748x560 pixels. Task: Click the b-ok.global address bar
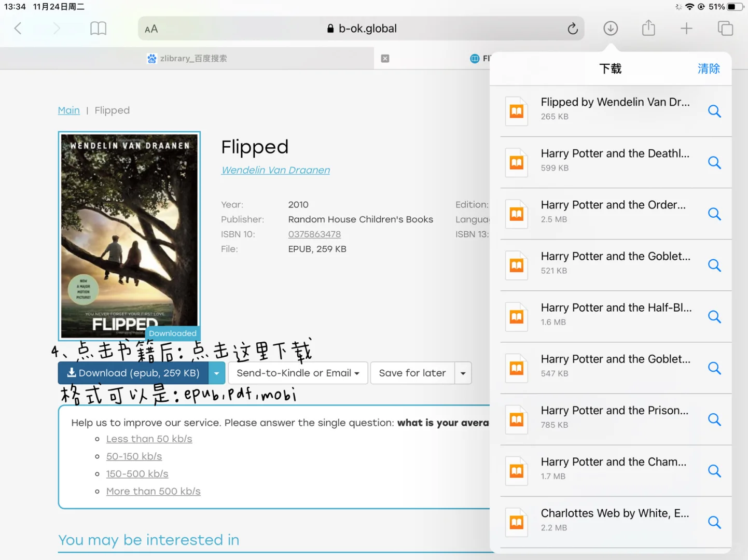tap(362, 29)
